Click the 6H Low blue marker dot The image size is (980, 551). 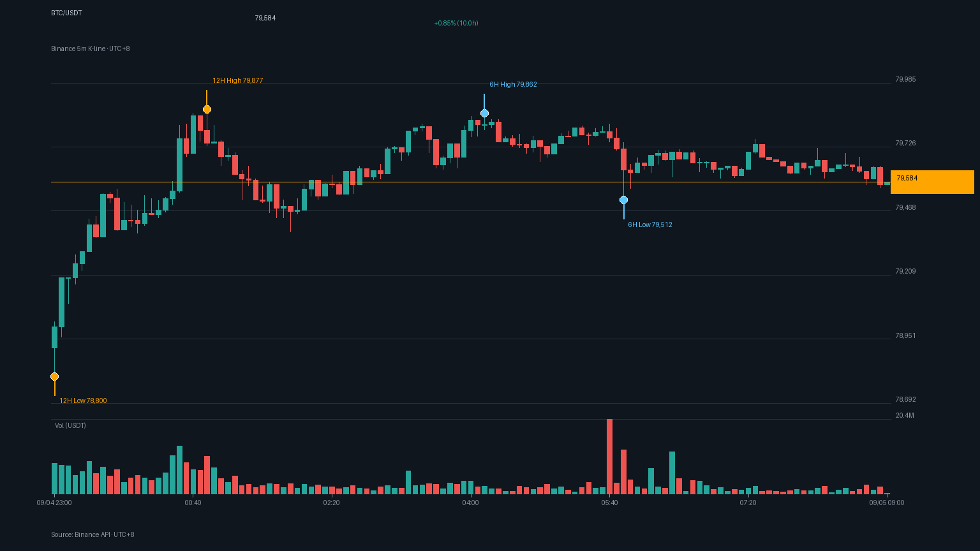(623, 200)
